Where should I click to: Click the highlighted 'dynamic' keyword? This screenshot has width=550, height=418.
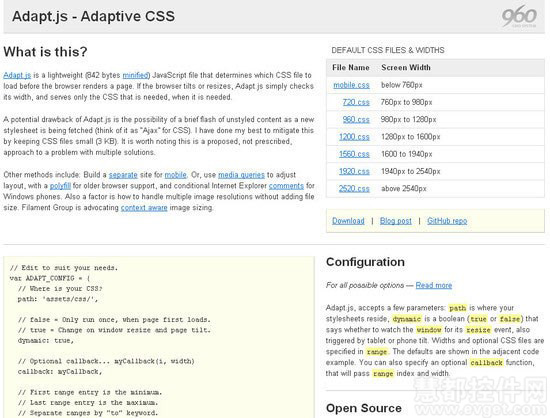[x=407, y=319]
